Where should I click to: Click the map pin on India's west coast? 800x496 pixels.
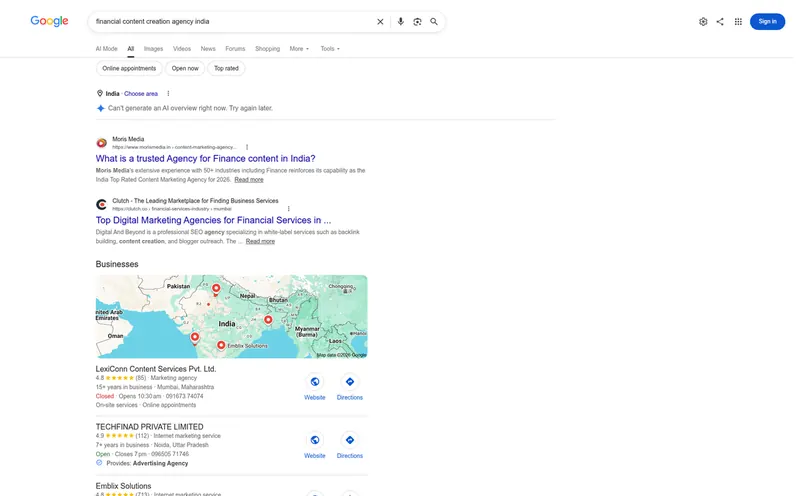click(195, 338)
